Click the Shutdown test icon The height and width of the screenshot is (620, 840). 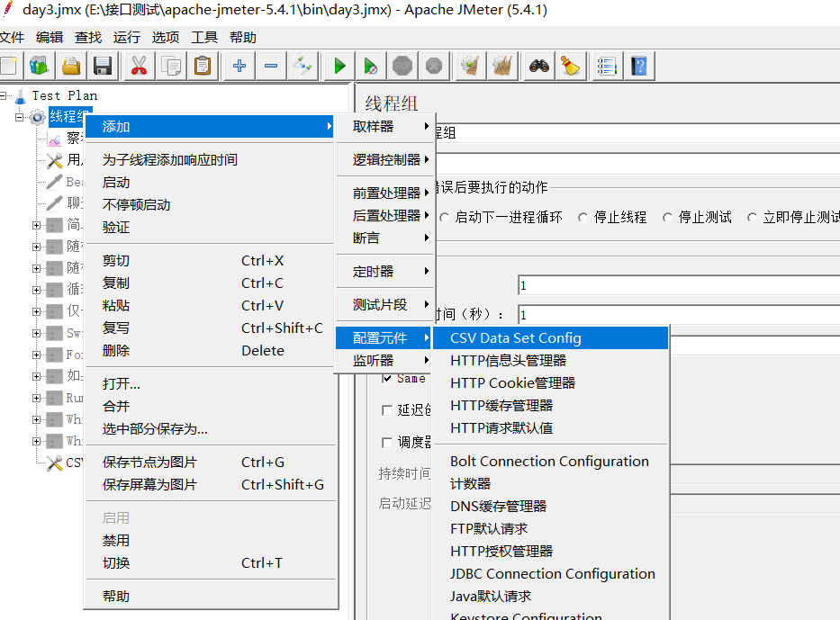434,66
